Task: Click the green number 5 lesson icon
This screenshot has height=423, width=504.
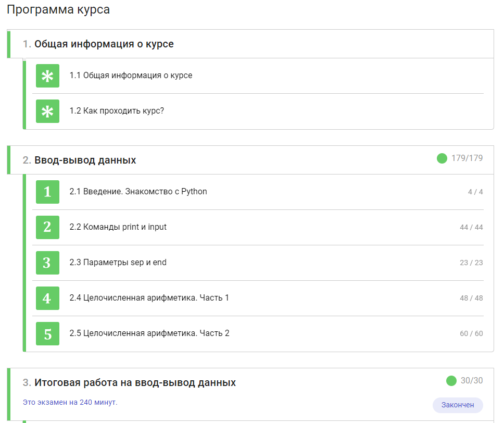Action: pyautogui.click(x=47, y=333)
